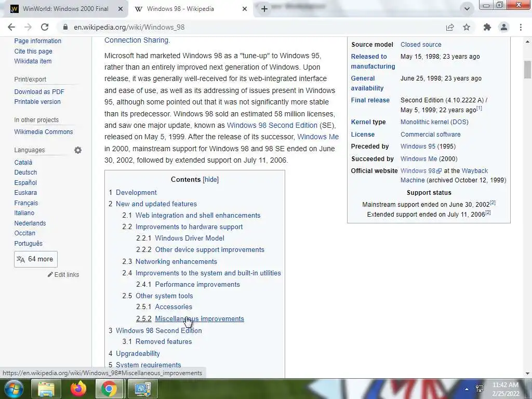Open the Windows Start orb
This screenshot has width=532, height=399.
tap(13, 389)
